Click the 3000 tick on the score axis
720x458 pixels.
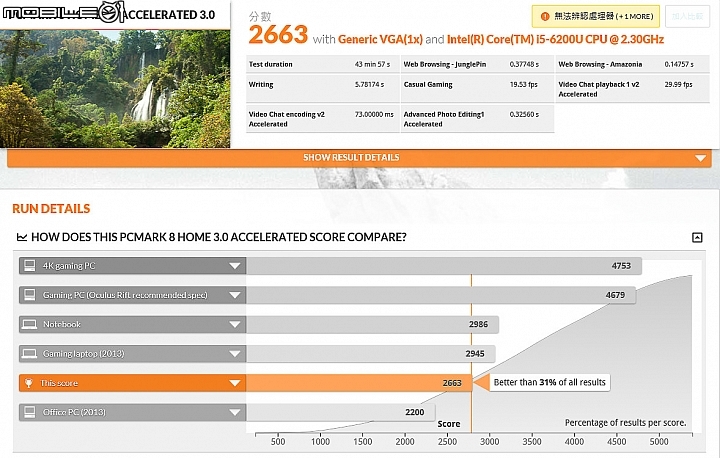(489, 441)
